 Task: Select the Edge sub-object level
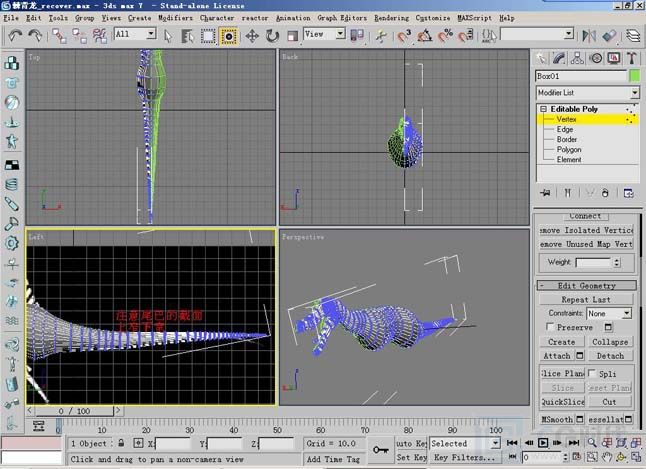[x=565, y=129]
